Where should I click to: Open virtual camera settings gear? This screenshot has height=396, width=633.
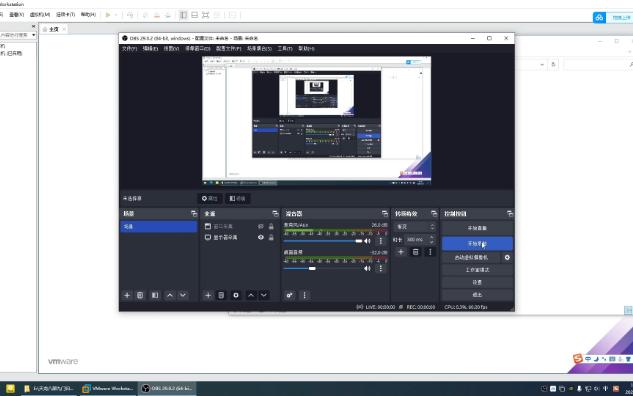[507, 257]
